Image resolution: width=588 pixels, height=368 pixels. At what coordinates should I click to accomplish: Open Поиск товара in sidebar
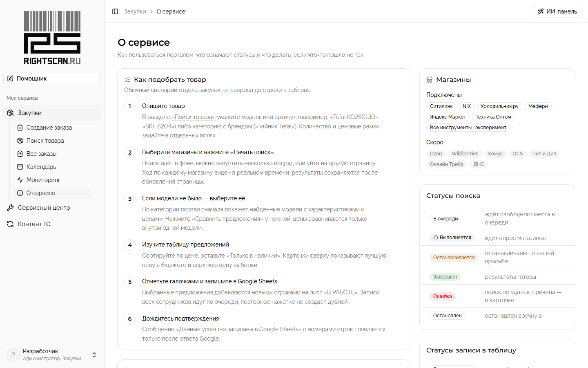tap(52, 141)
